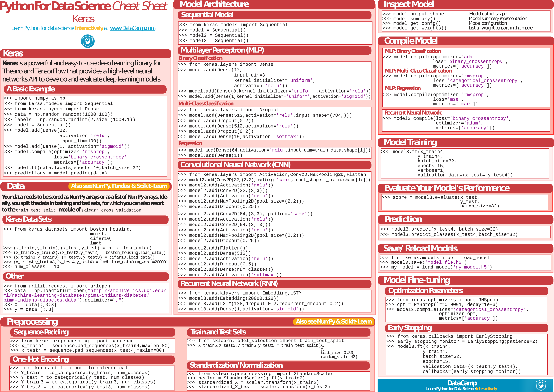Image resolution: width=554 pixels, height=392 pixels.
Task: Click the Also see NumPy & Scikit-Learn badge
Action: click(x=334, y=321)
